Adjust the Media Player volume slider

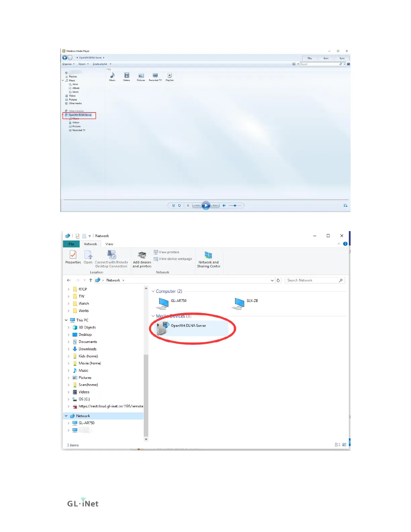pos(235,205)
